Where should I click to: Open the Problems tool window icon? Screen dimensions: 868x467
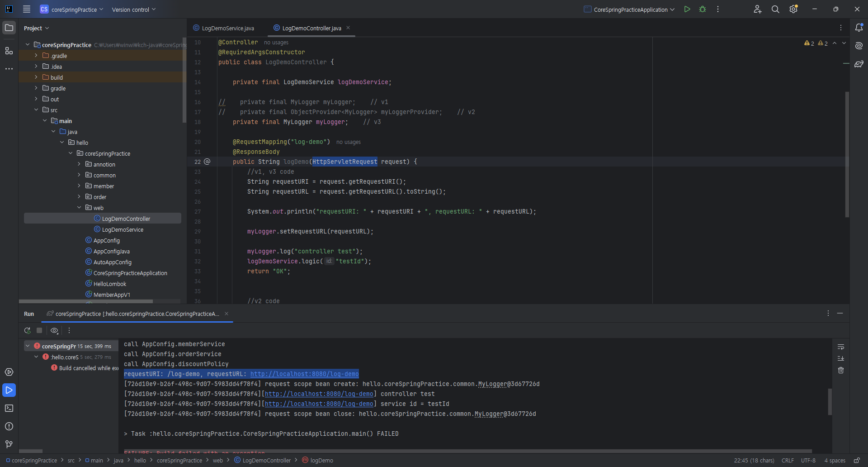point(9,426)
